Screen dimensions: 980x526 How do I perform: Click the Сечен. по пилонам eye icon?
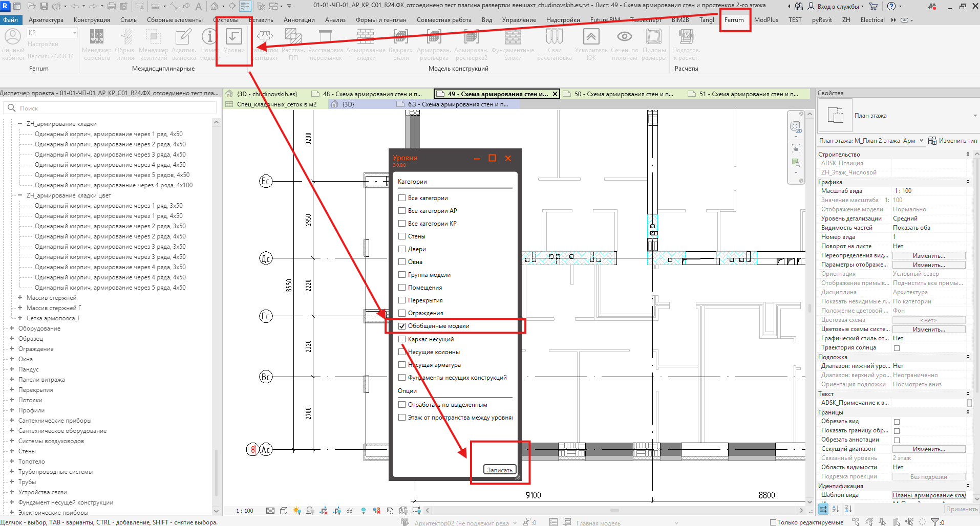(x=624, y=37)
